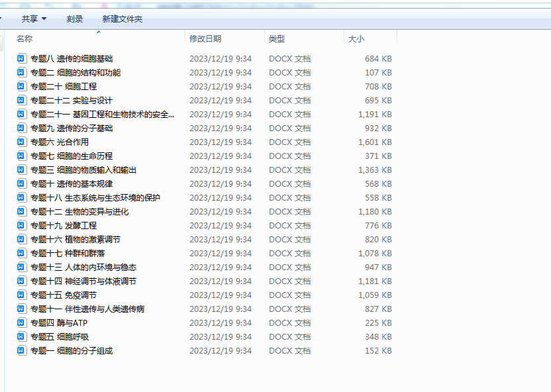The width and height of the screenshot is (551, 392).
Task: Select file 专题二十二 实验与设计
Action: (x=72, y=101)
